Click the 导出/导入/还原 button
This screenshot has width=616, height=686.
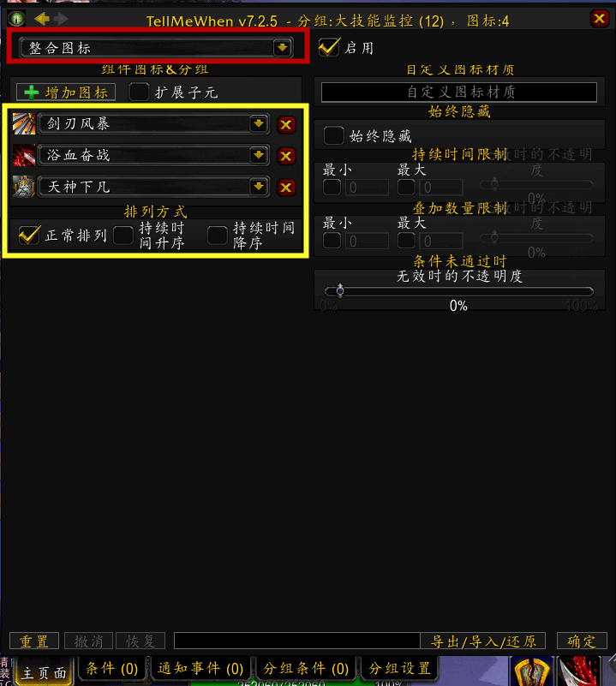click(x=483, y=641)
